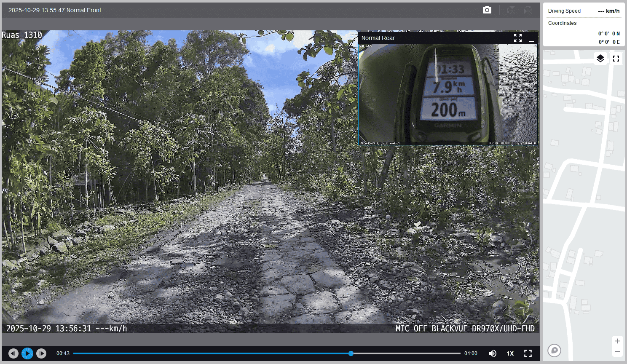The width and height of the screenshot is (627, 364).
Task: Step forward to the next frame
Action: [x=41, y=353]
